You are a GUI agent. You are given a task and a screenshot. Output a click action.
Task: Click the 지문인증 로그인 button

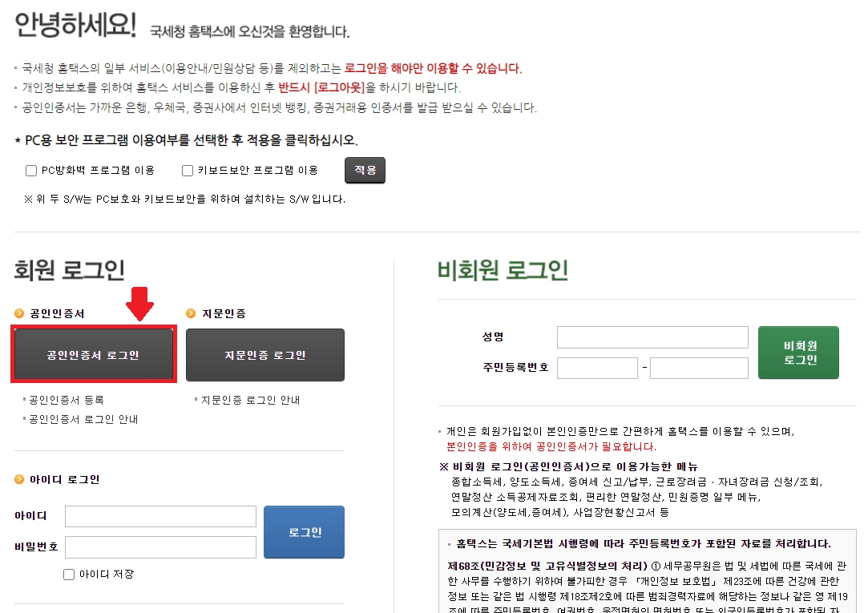click(265, 355)
